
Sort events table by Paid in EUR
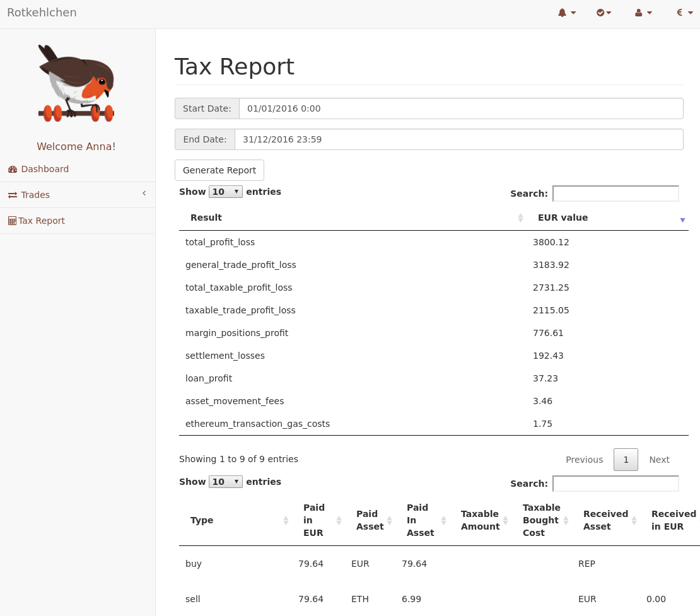click(x=318, y=520)
